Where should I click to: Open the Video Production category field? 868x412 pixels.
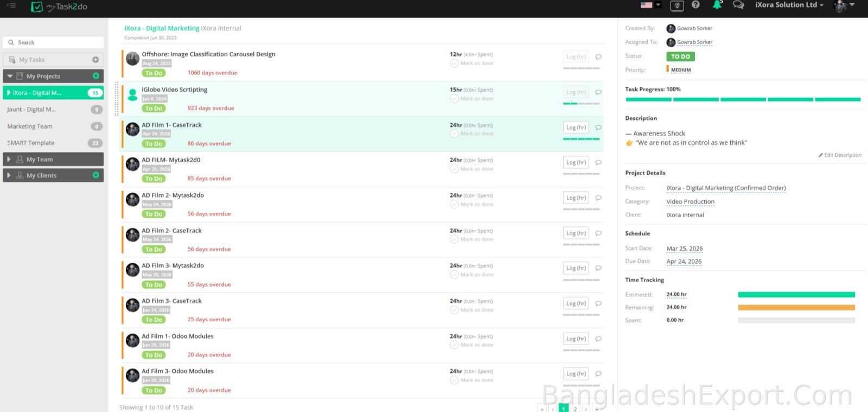(690, 202)
